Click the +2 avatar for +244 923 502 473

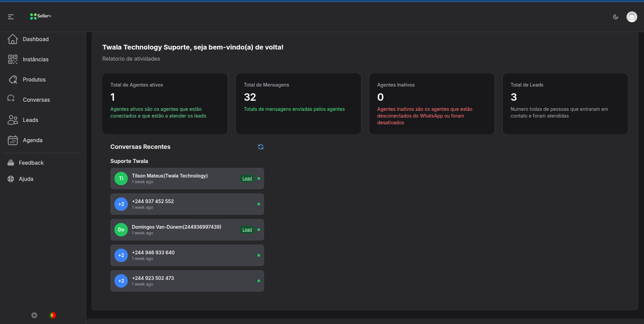[x=121, y=281]
